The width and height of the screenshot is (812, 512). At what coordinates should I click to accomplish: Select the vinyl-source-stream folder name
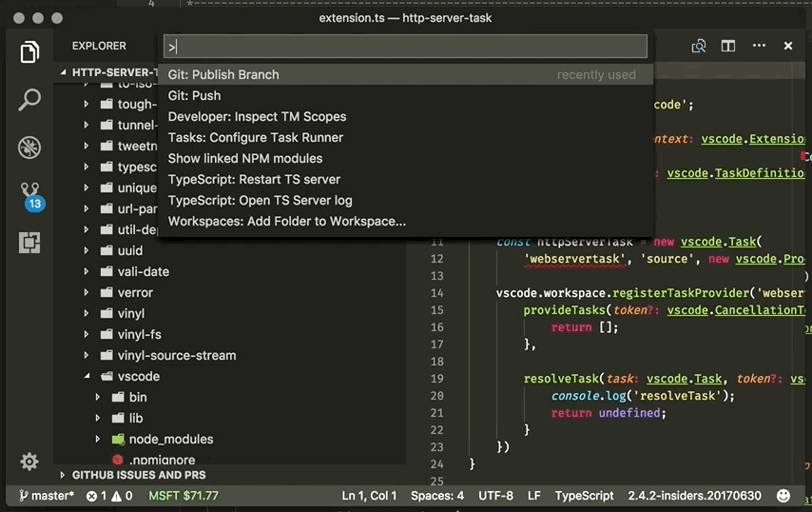click(177, 356)
